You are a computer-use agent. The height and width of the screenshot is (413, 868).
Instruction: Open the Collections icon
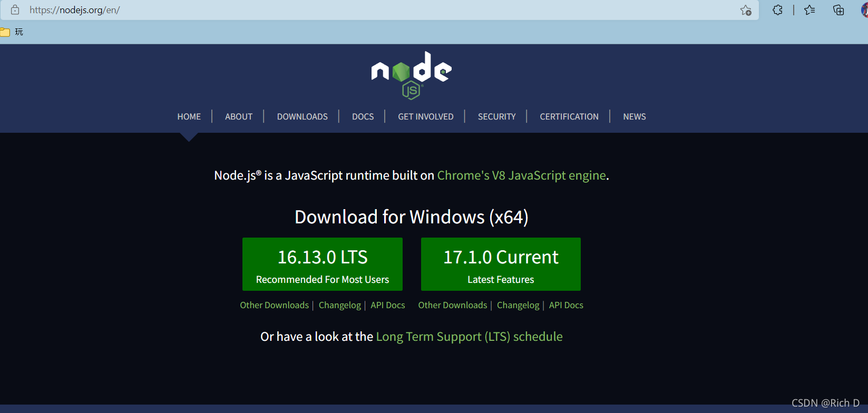coord(838,9)
